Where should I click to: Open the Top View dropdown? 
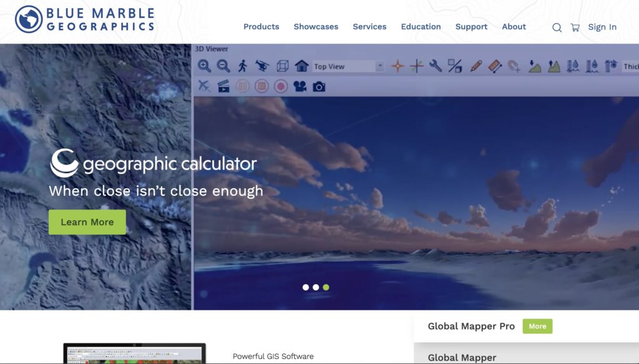tap(348, 66)
